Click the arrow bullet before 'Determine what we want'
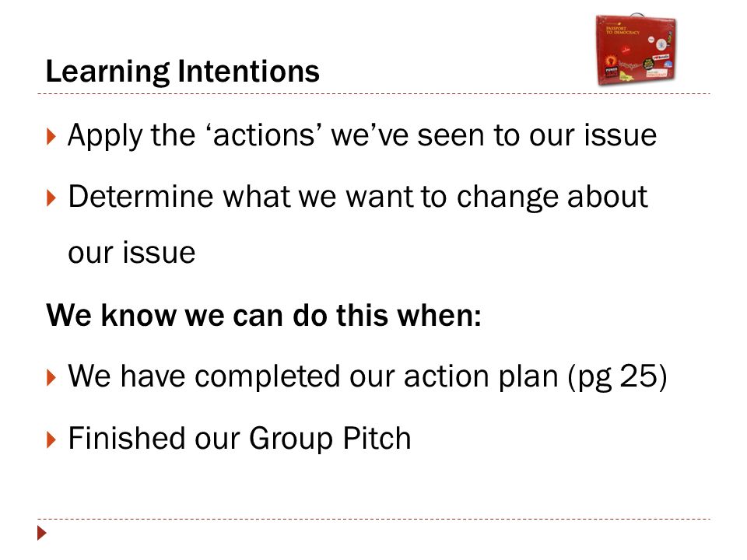The image size is (747, 560). pyautogui.click(x=51, y=198)
